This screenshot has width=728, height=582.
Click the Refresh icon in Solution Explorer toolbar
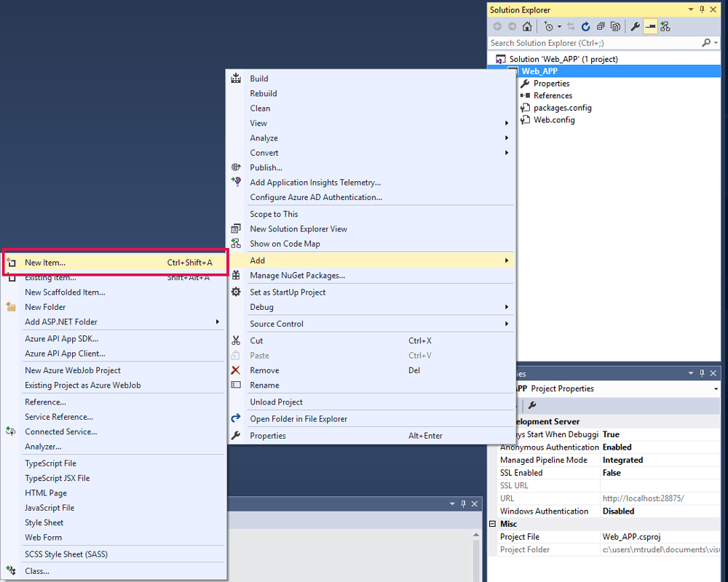(586, 27)
